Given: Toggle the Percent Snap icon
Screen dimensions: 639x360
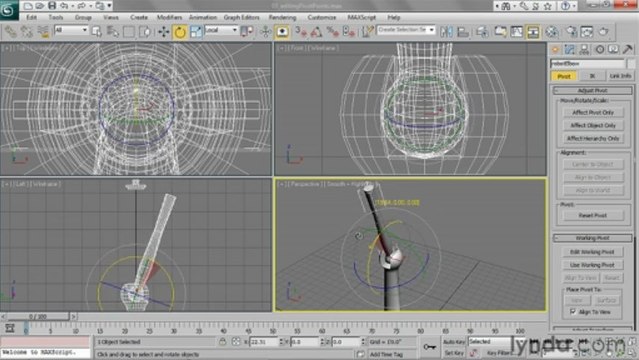Looking at the screenshot, I should pos(333,31).
